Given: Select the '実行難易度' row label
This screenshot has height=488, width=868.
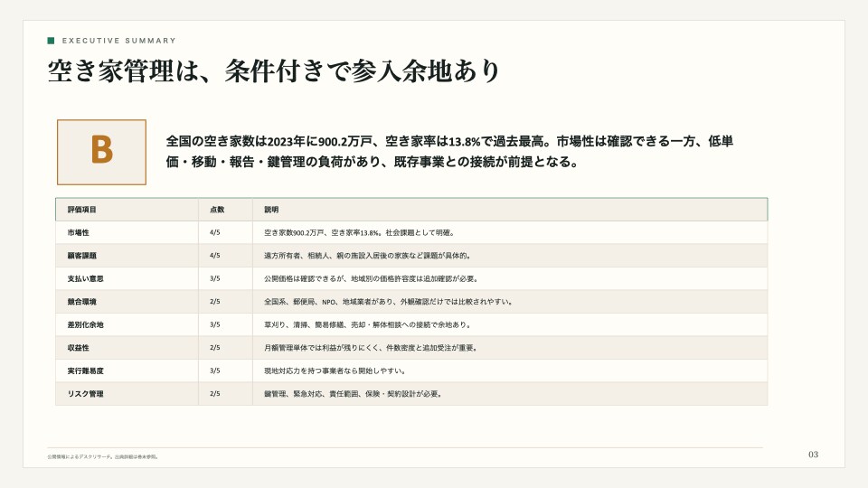Looking at the screenshot, I should point(85,371).
